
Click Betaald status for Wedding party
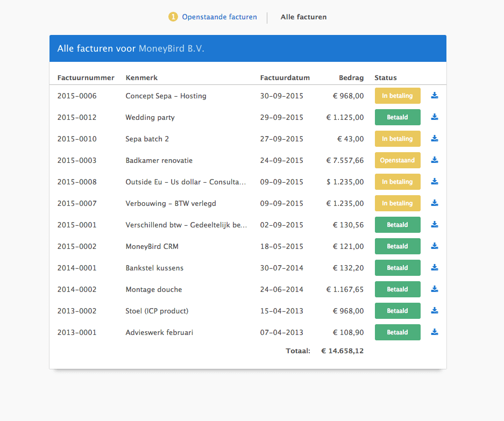[397, 117]
